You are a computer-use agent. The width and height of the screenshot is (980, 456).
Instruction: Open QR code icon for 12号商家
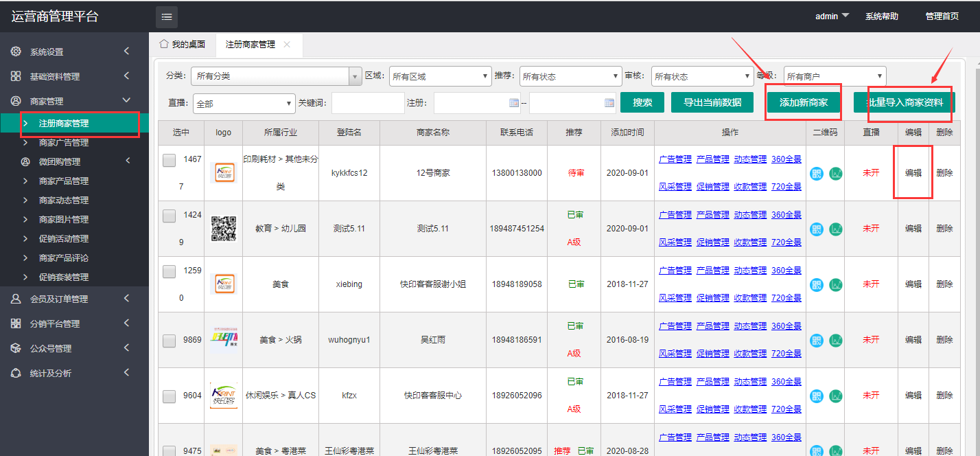(x=817, y=174)
